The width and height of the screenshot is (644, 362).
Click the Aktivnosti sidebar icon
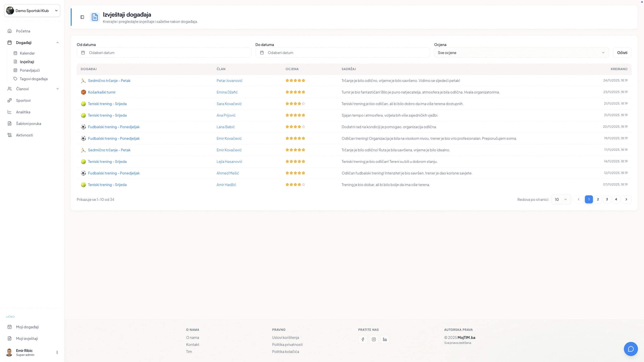(x=10, y=135)
